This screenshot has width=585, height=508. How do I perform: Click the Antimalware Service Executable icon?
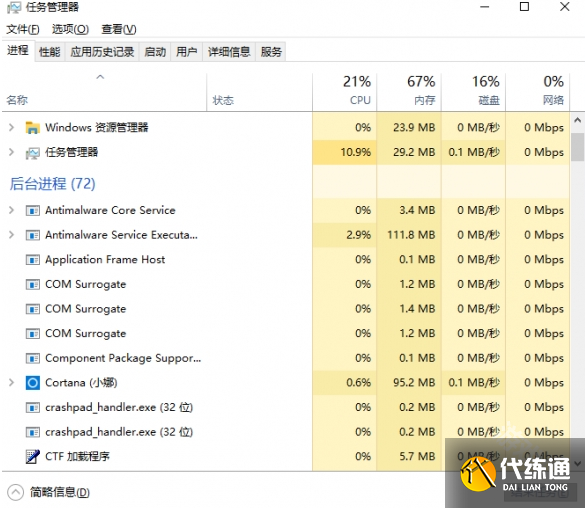pyautogui.click(x=32, y=235)
